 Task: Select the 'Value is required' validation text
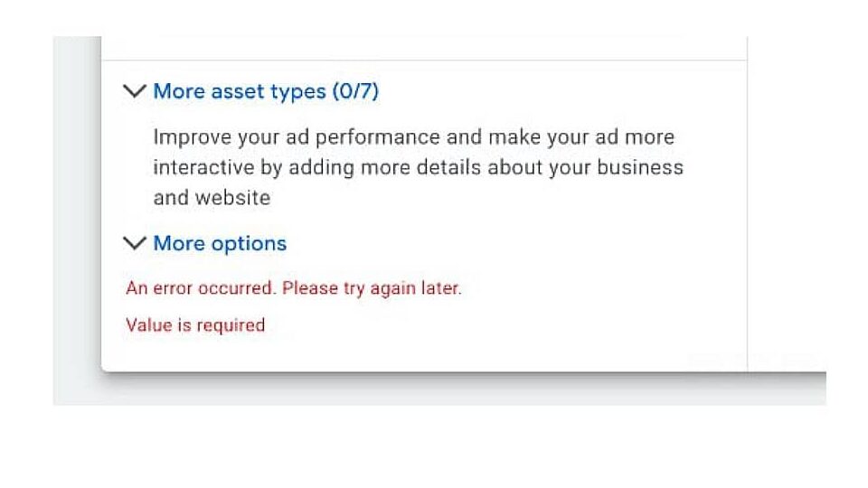point(195,325)
